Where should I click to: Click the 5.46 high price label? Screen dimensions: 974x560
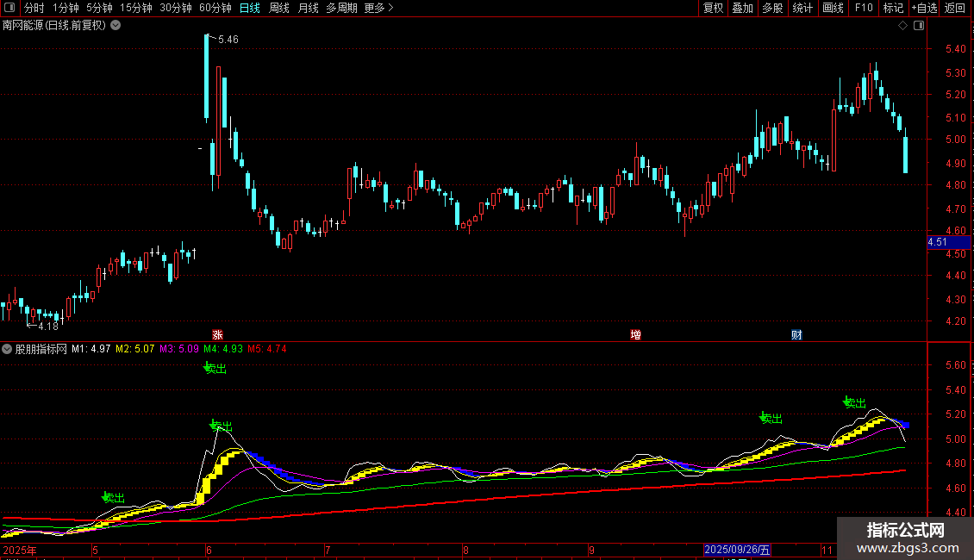(x=228, y=39)
